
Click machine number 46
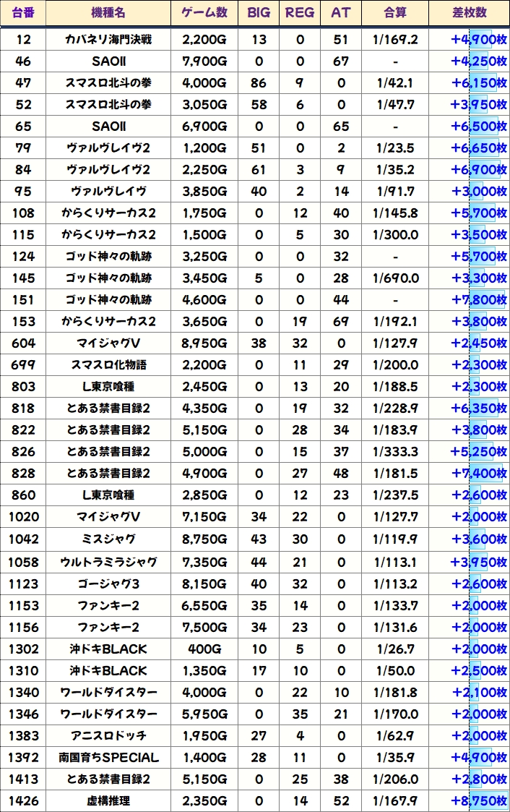pos(23,61)
